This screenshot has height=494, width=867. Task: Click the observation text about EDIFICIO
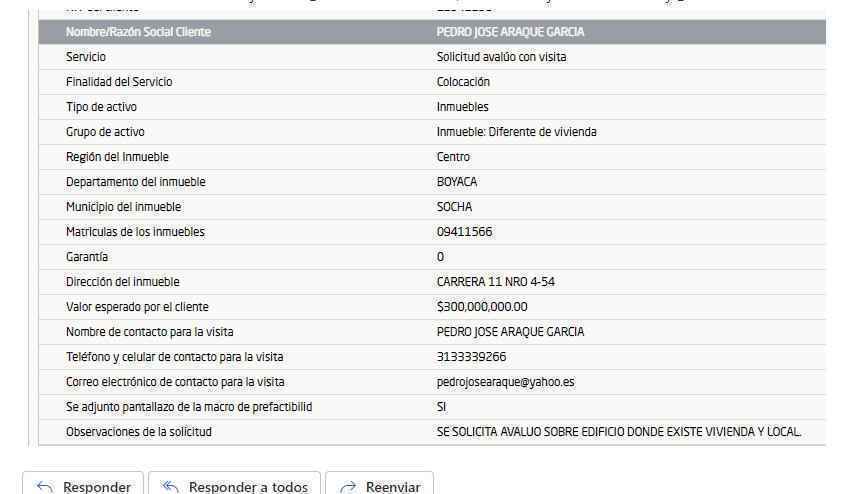point(618,432)
